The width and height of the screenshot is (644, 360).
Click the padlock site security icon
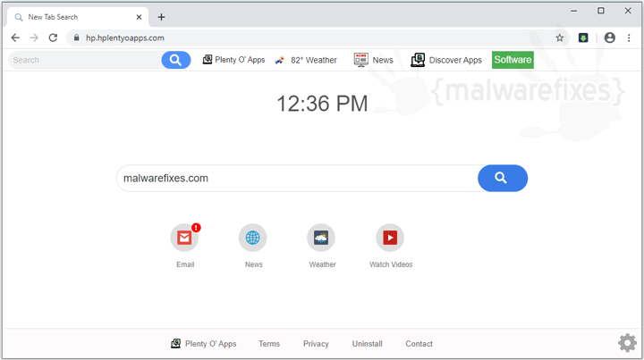pyautogui.click(x=76, y=38)
